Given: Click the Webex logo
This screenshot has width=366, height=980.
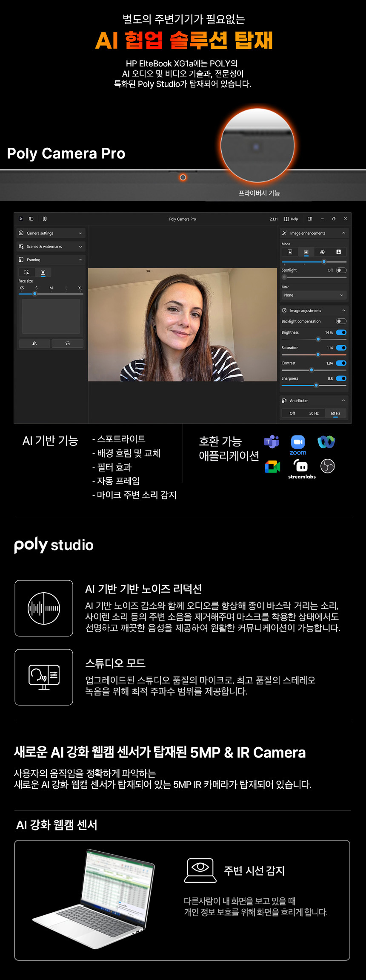Looking at the screenshot, I should (326, 442).
